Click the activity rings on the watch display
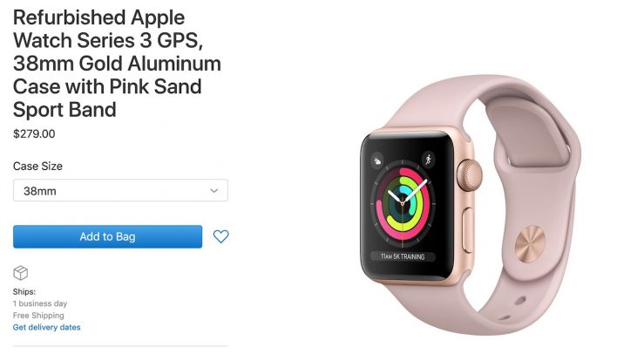 pos(403,201)
